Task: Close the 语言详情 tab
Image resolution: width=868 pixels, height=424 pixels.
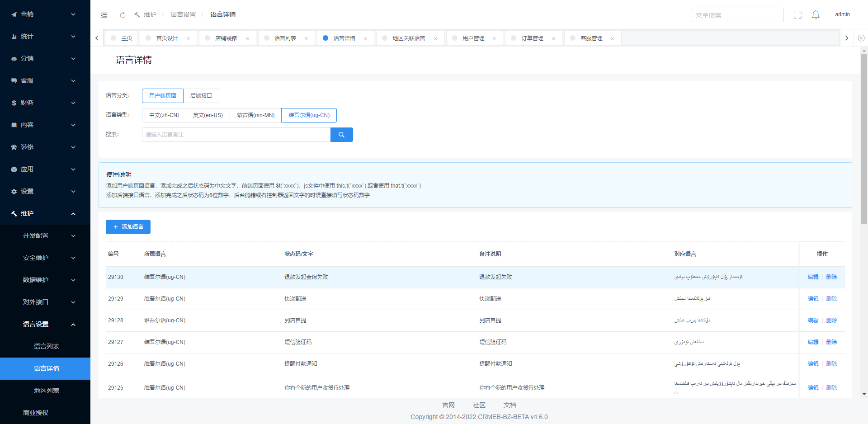Action: [365, 38]
